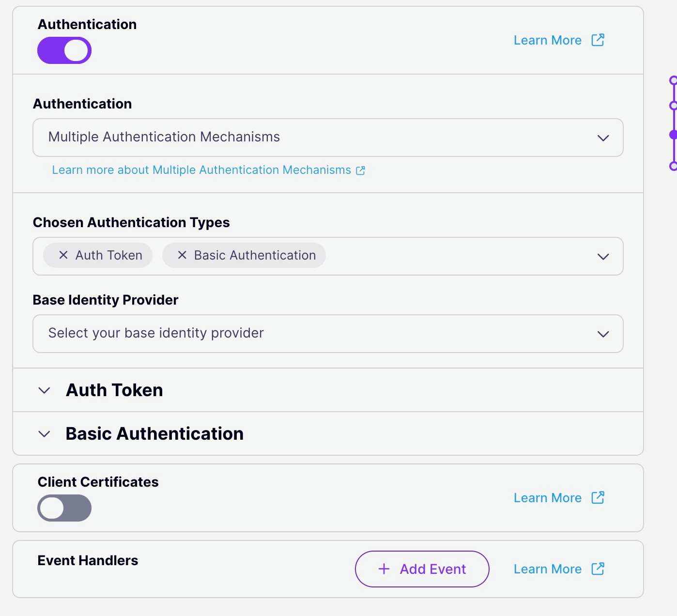Remove Basic Authentication chip via its X icon
Viewport: 677px width, 616px height.
pyautogui.click(x=182, y=255)
